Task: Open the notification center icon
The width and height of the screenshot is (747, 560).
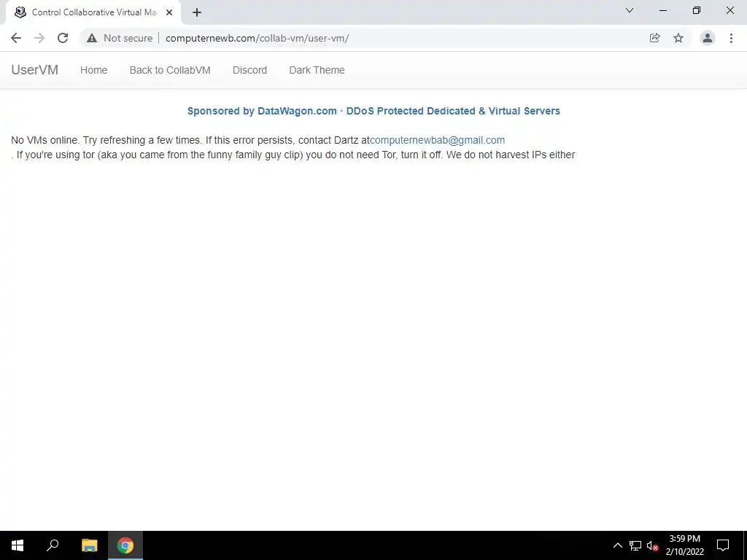Action: 723,545
